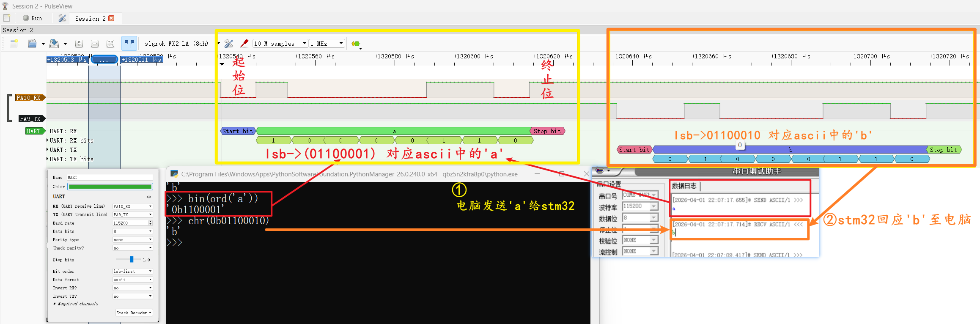980x324 pixels.
Task: Open device configuration wrench icon
Action: (229, 44)
